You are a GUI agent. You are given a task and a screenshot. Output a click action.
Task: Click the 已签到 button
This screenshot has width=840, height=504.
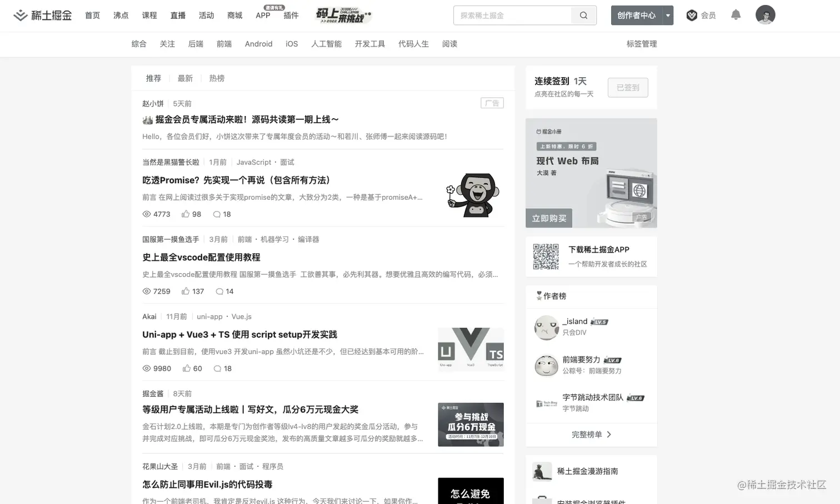point(628,88)
